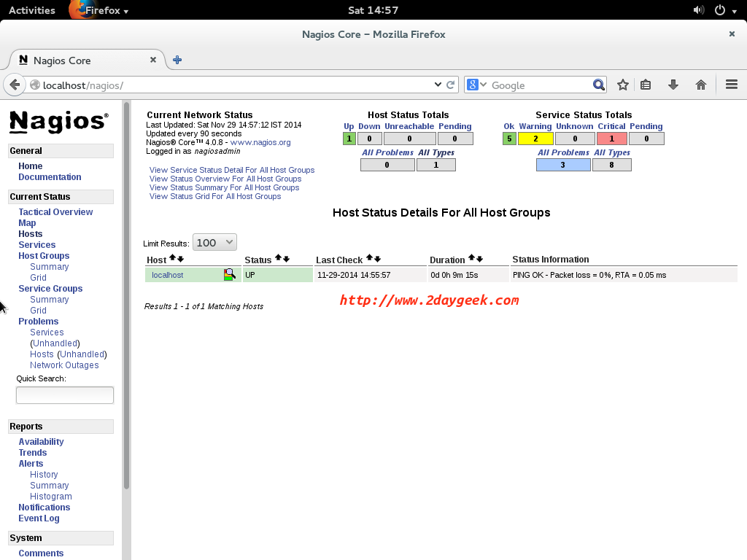Open the bookmarks list icon

click(x=646, y=85)
